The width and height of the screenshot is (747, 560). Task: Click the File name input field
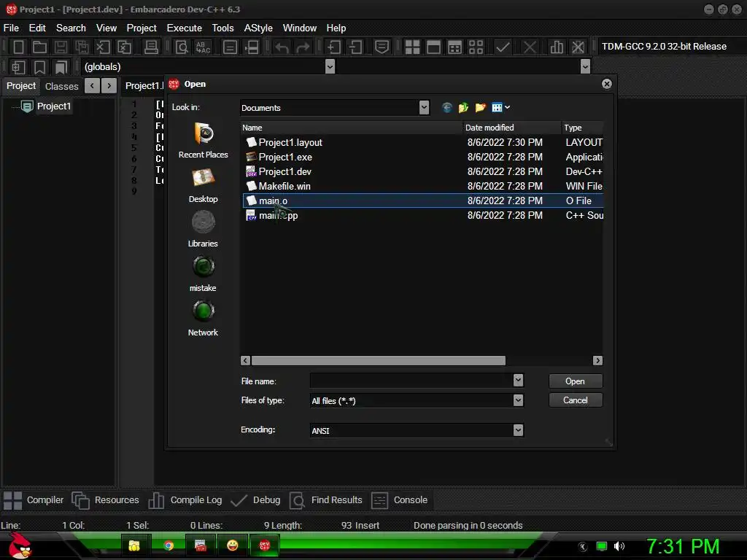(x=412, y=380)
